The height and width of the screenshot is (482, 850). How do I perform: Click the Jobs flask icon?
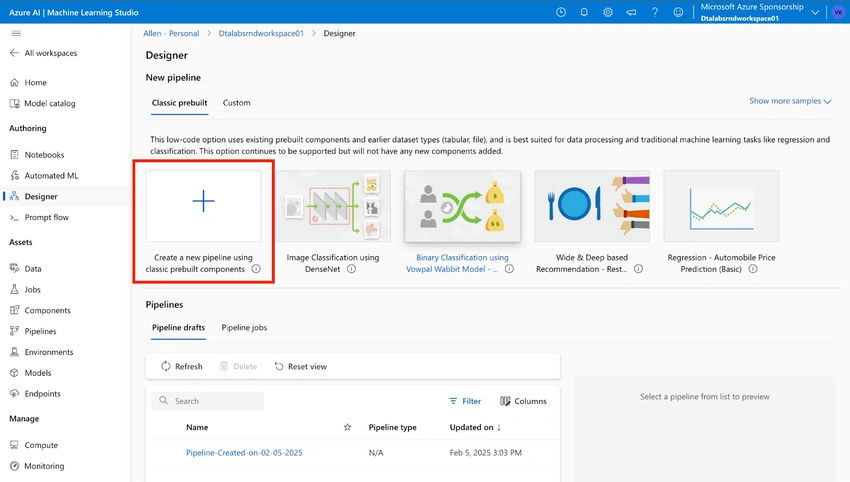point(15,290)
